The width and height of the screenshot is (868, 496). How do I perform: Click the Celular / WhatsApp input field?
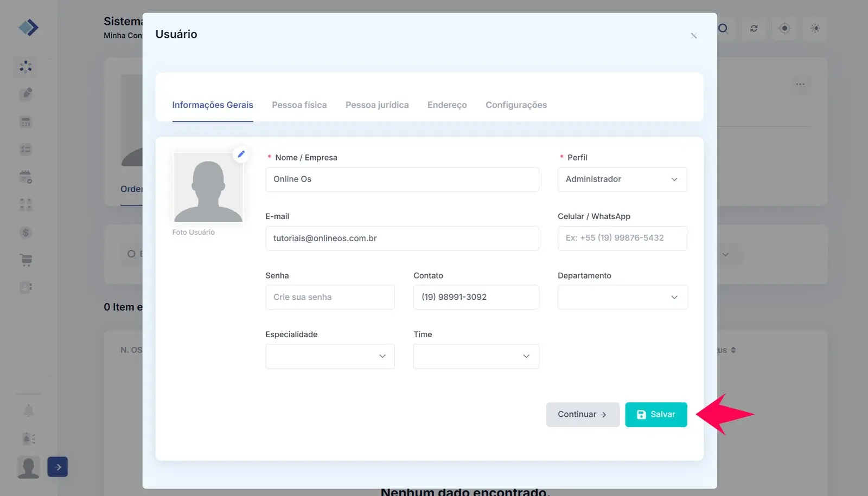622,238
